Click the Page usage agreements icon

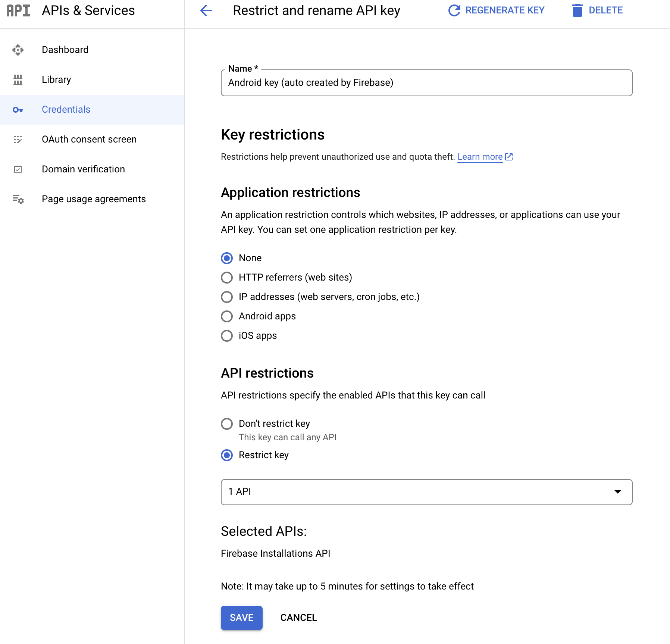point(18,199)
